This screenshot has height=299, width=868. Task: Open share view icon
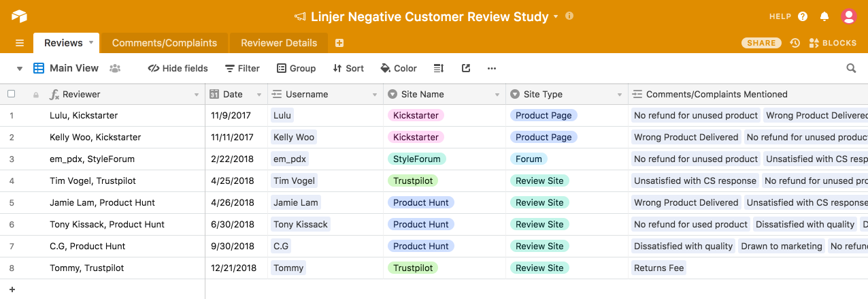[x=466, y=68]
